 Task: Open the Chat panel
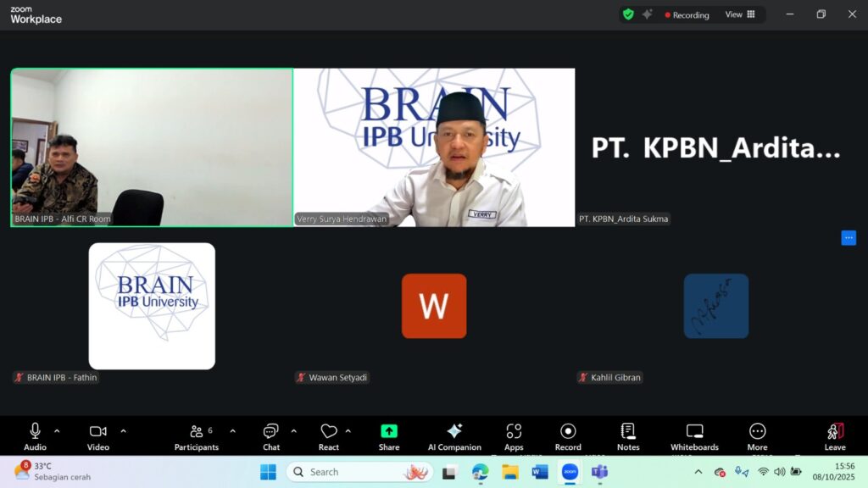[x=271, y=435]
